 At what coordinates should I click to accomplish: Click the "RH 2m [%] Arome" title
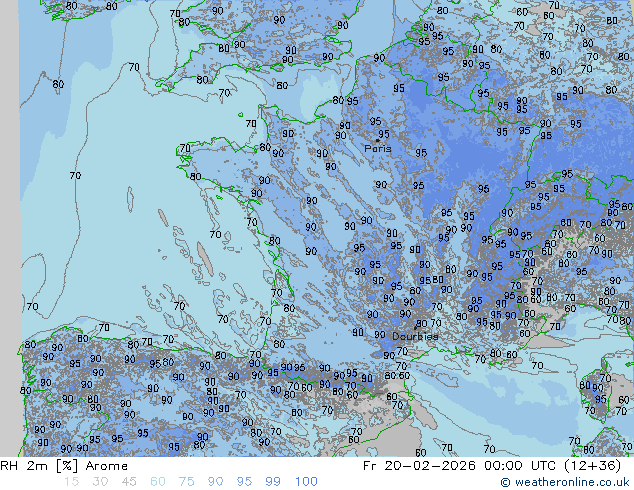tap(64, 466)
